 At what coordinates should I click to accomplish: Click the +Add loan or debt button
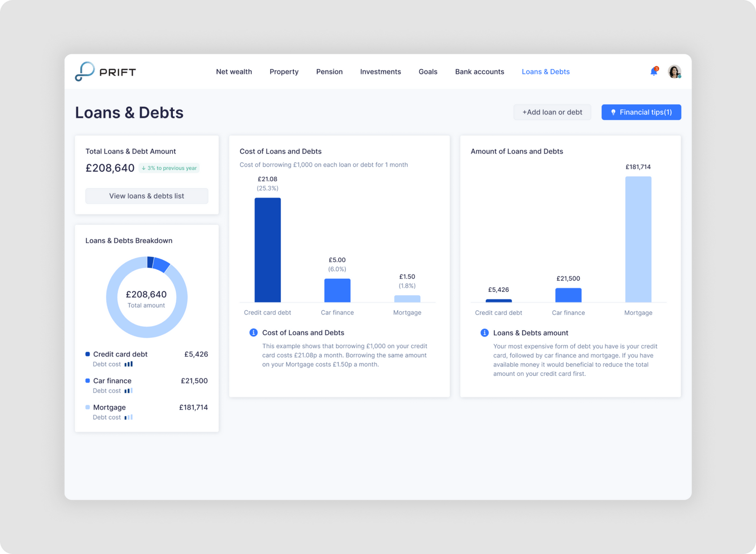(x=552, y=112)
